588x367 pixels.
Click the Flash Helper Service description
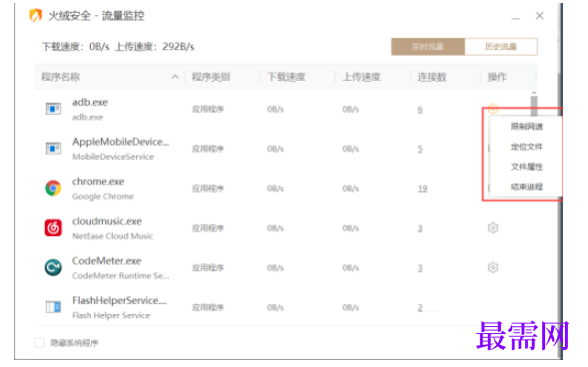[111, 315]
